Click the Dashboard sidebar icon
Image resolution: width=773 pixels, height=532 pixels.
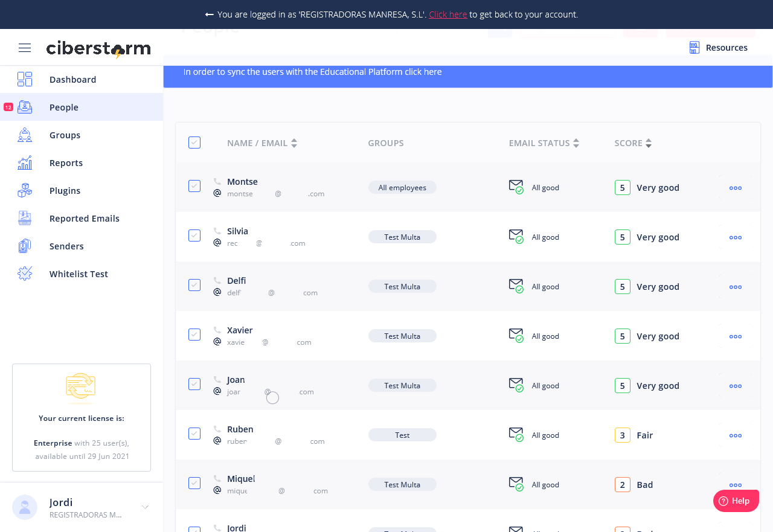25,79
